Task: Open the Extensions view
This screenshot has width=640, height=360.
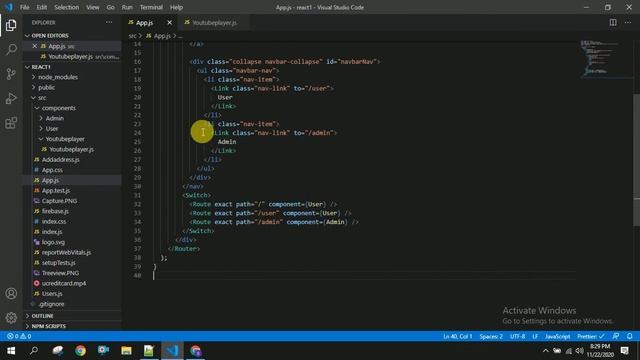Action: coord(11,123)
